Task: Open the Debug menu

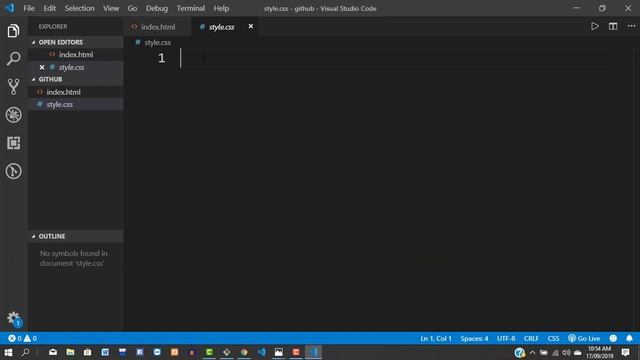Action: [x=157, y=8]
